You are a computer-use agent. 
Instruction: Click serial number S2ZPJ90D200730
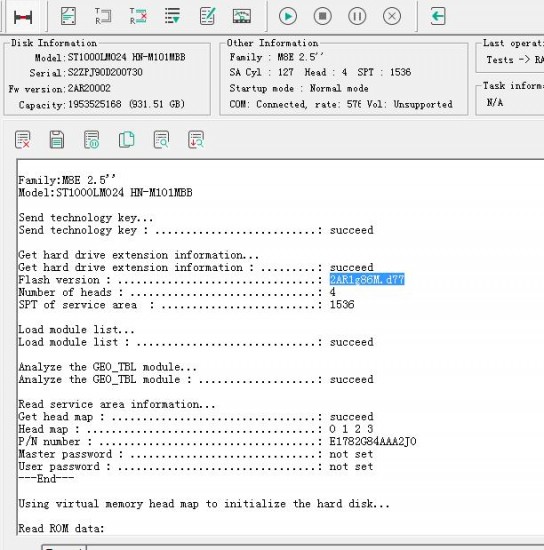click(x=105, y=73)
